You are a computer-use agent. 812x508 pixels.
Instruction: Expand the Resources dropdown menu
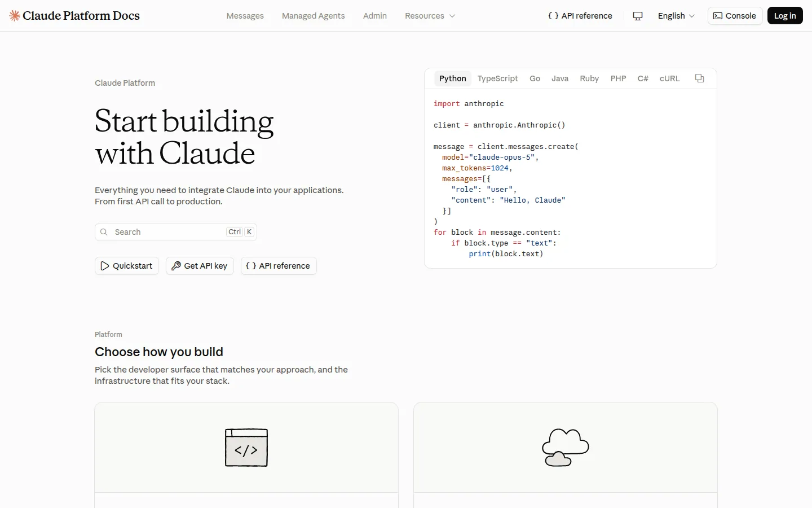[x=430, y=16]
